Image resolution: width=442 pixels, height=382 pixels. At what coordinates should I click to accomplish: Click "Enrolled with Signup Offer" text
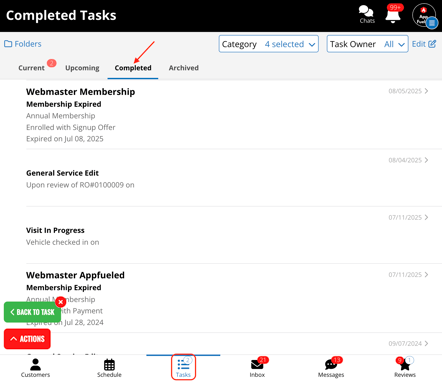(x=71, y=127)
